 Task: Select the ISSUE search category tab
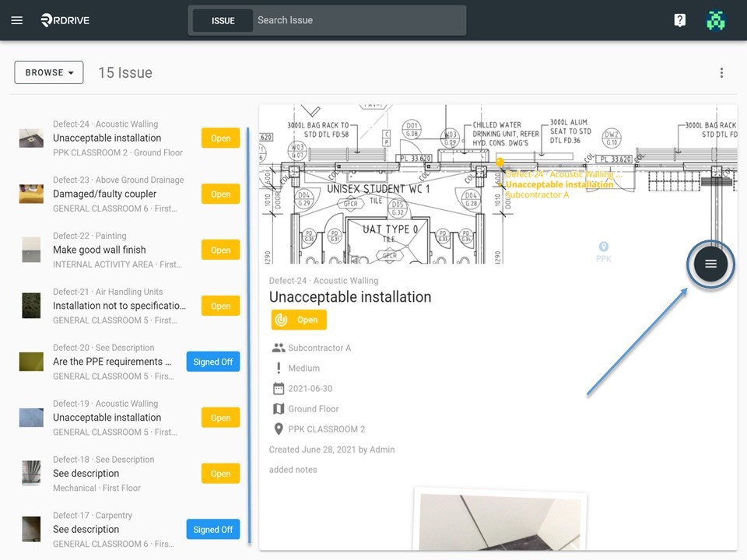223,20
